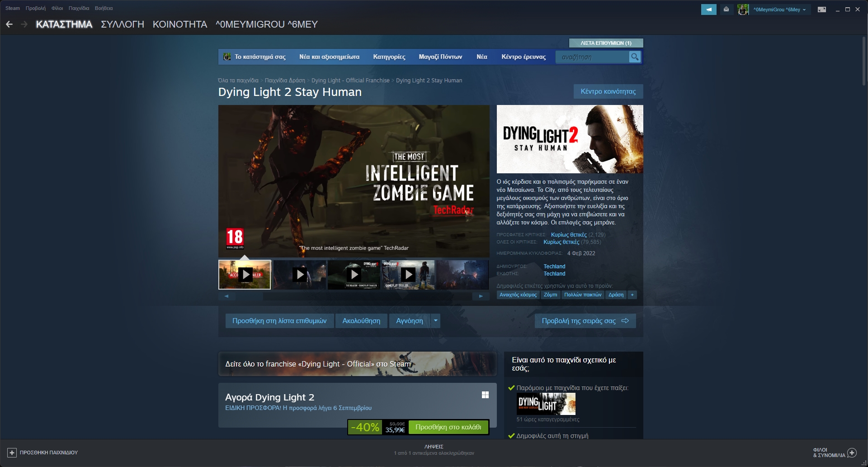Open Κέντρο κοινότητας for the game
The image size is (868, 467).
pyautogui.click(x=608, y=91)
